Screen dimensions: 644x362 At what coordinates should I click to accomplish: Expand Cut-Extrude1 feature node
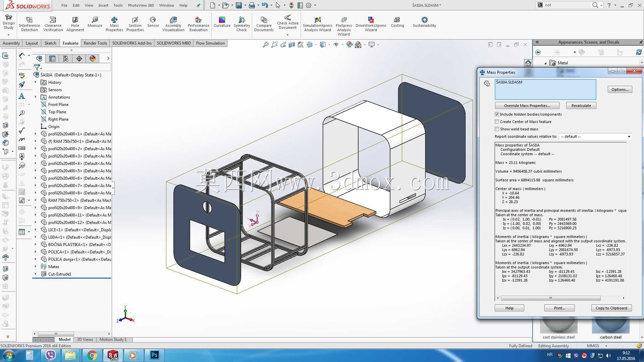coord(36,274)
